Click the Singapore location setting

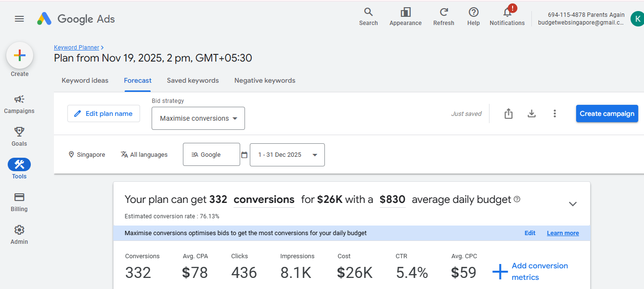pos(87,155)
